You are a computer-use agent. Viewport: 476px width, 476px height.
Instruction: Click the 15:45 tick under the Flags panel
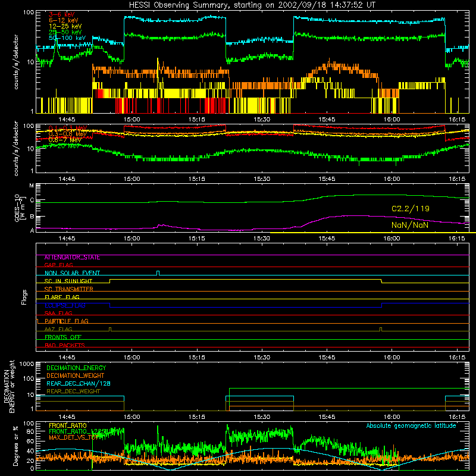[327, 358]
